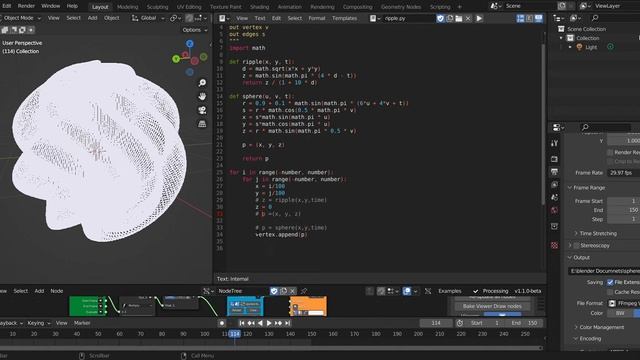Open Templates menu in text editor

pos(344,18)
